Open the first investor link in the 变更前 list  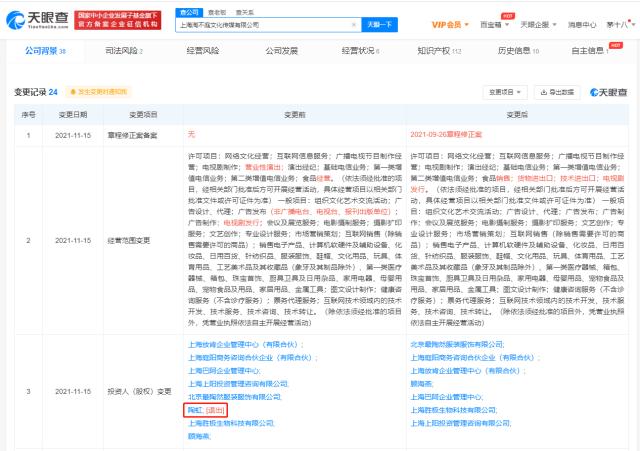[x=244, y=344]
